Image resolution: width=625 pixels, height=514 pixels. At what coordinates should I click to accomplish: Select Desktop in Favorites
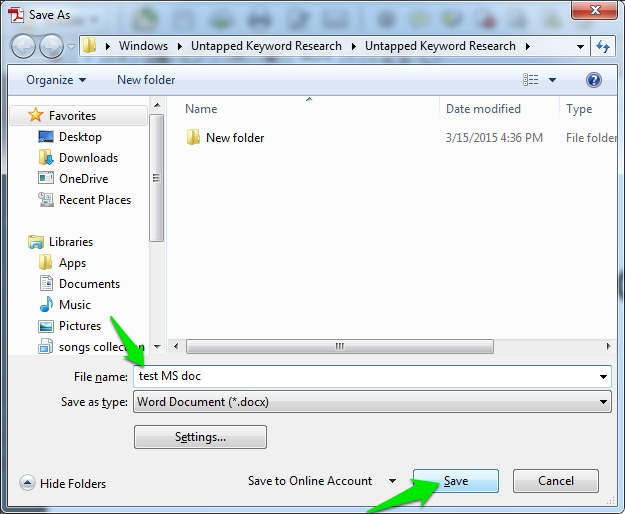tap(79, 137)
